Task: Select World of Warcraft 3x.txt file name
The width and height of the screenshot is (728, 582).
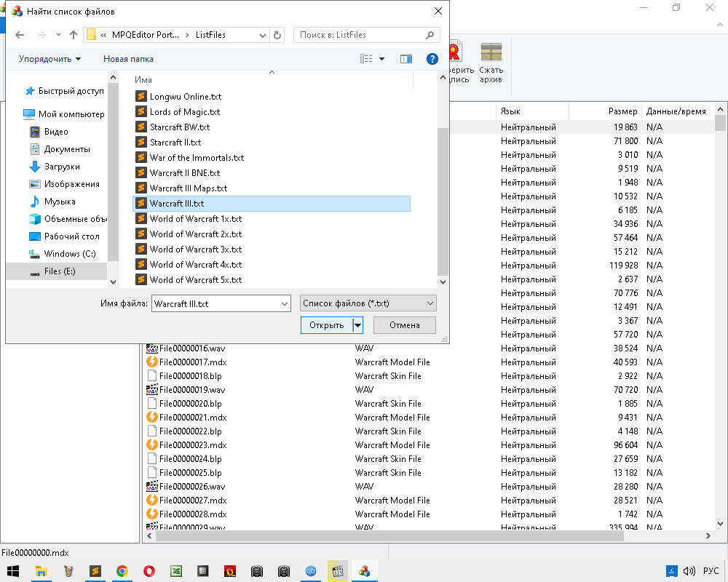Action: (195, 250)
